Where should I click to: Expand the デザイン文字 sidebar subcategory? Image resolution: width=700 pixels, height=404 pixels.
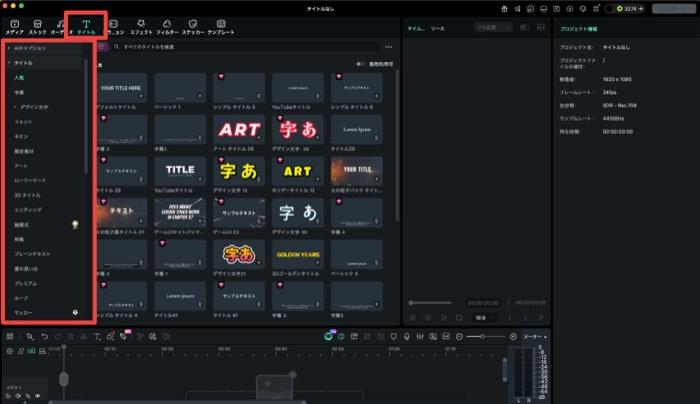pos(15,107)
